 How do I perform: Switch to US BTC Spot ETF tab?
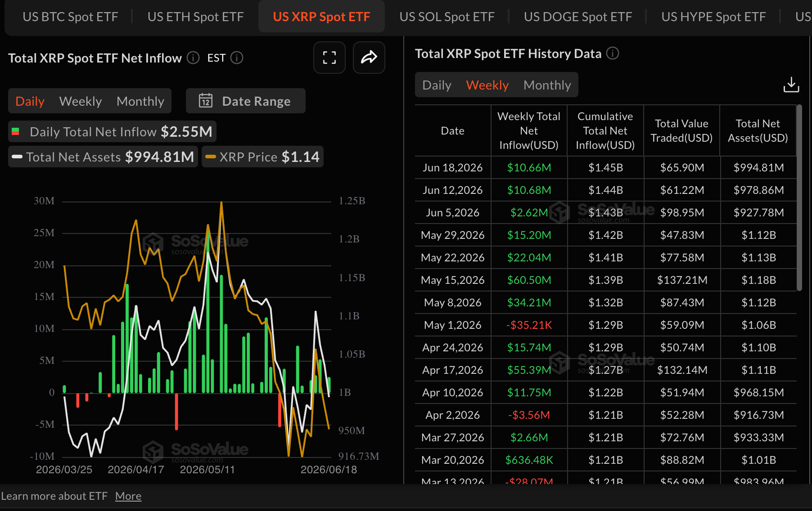pyautogui.click(x=70, y=17)
